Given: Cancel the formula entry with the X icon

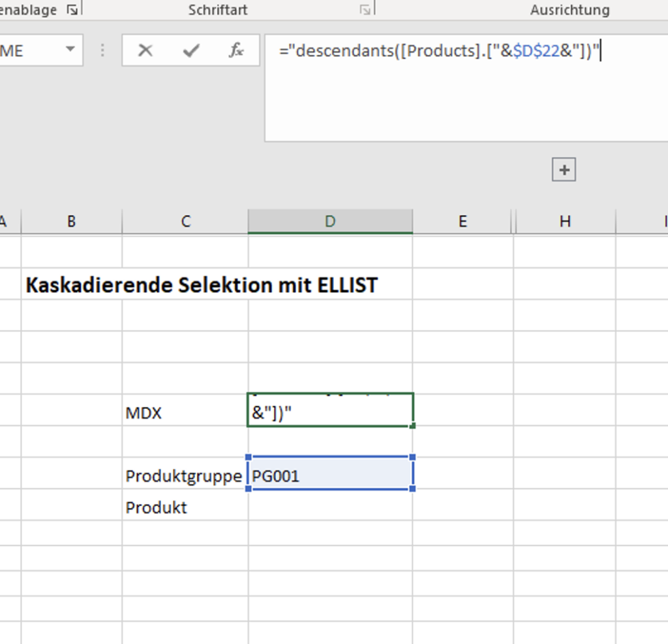Looking at the screenshot, I should (145, 51).
